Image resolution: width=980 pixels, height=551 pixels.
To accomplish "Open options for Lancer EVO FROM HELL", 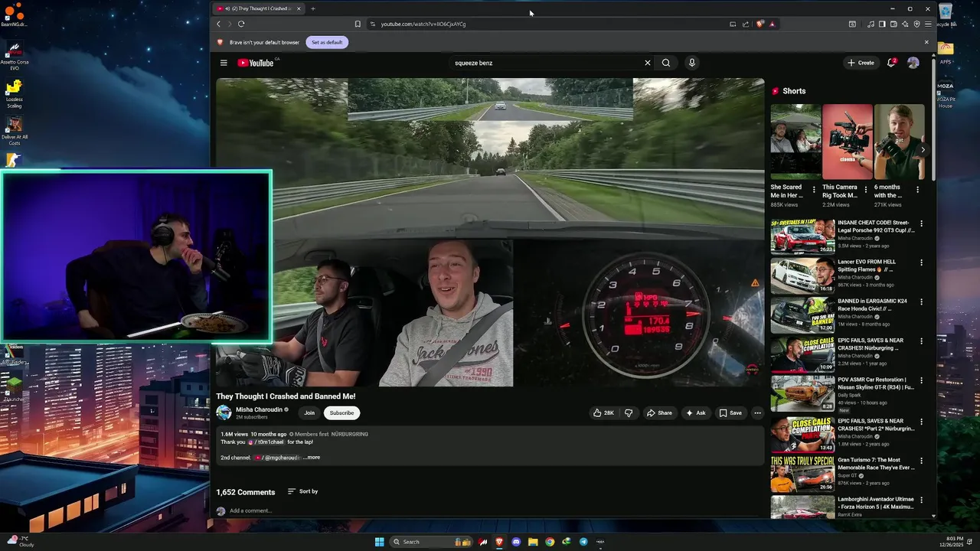I will pyautogui.click(x=921, y=262).
